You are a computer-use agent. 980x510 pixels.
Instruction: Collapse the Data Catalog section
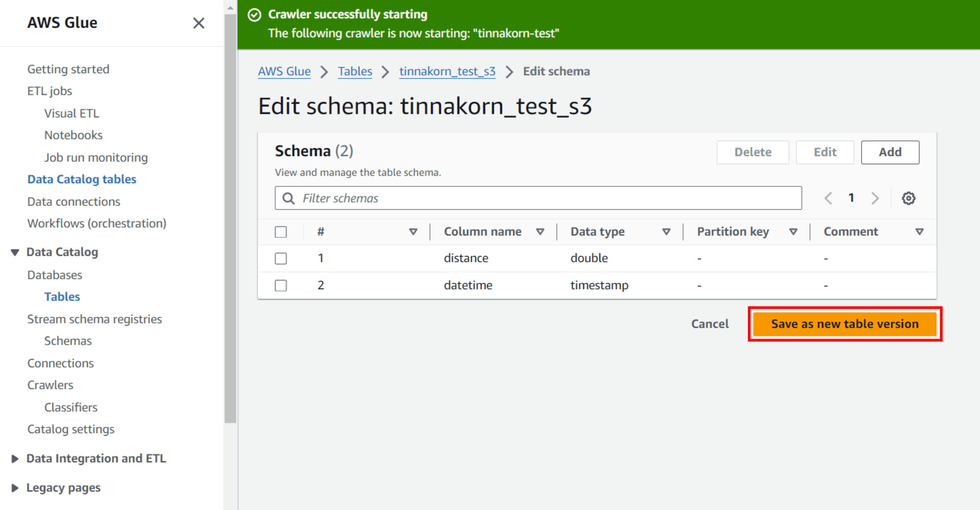coord(15,252)
